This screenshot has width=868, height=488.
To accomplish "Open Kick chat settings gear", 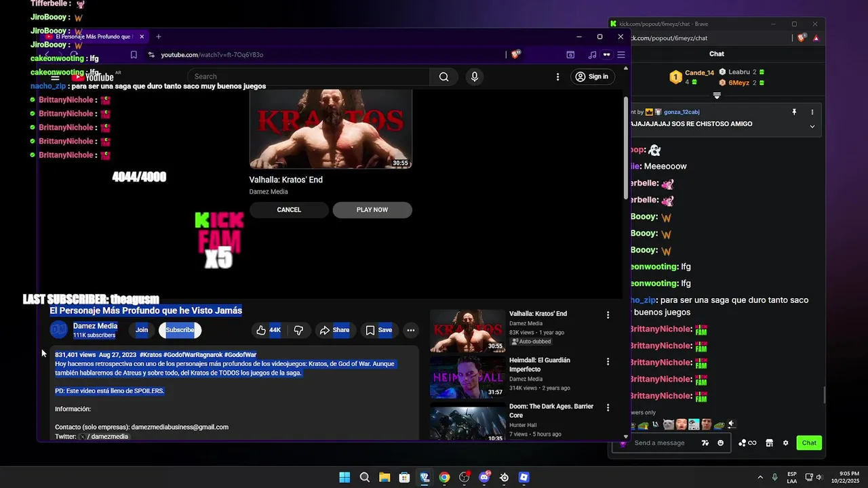I will 785,443.
